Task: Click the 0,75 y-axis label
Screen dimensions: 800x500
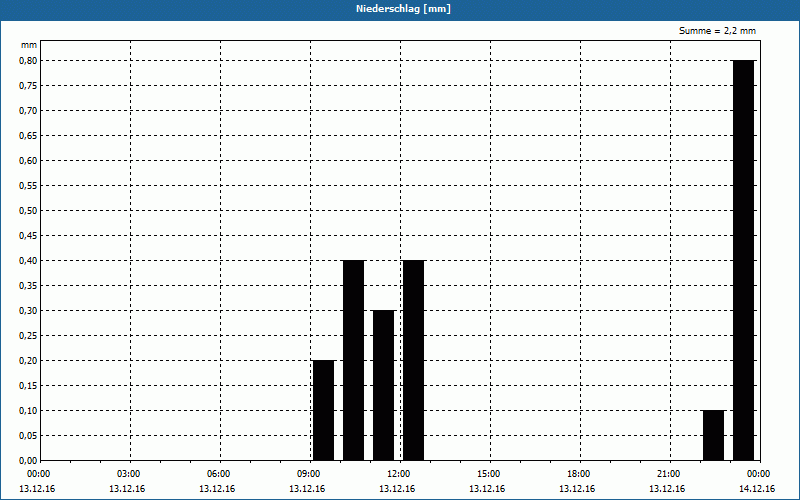Action: [28, 86]
